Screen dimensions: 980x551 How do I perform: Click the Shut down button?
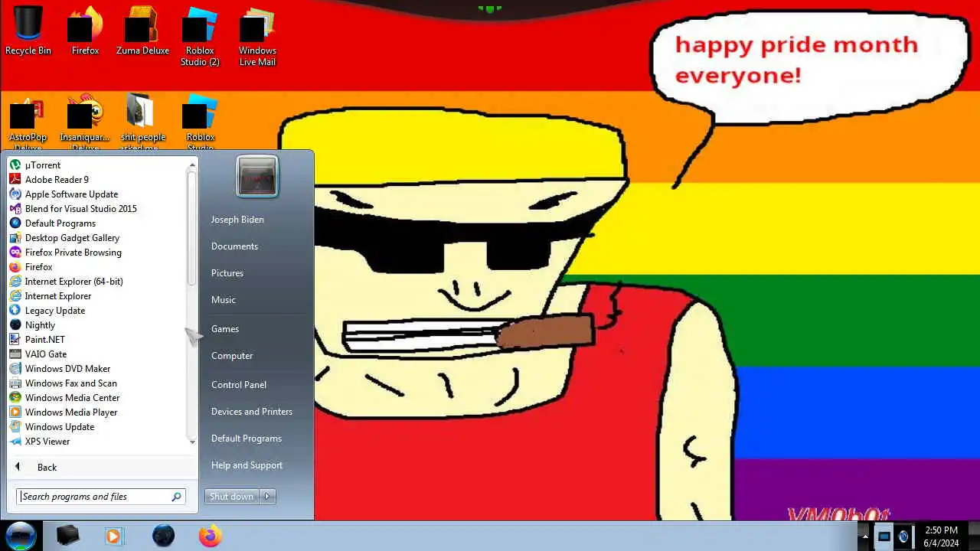click(232, 497)
